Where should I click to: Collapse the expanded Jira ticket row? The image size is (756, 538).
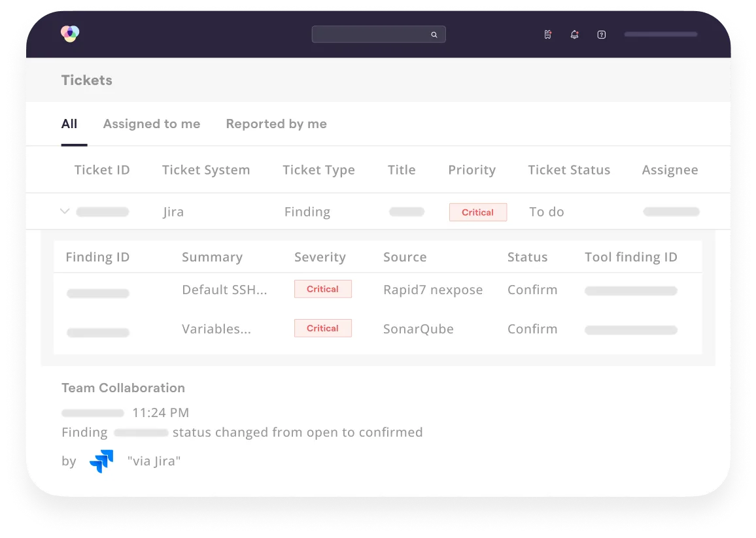[65, 211]
